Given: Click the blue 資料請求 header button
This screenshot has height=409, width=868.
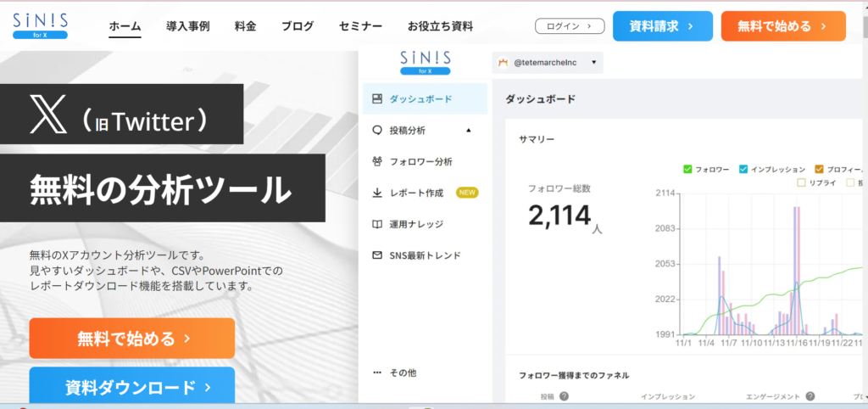Looking at the screenshot, I should click(x=663, y=26).
